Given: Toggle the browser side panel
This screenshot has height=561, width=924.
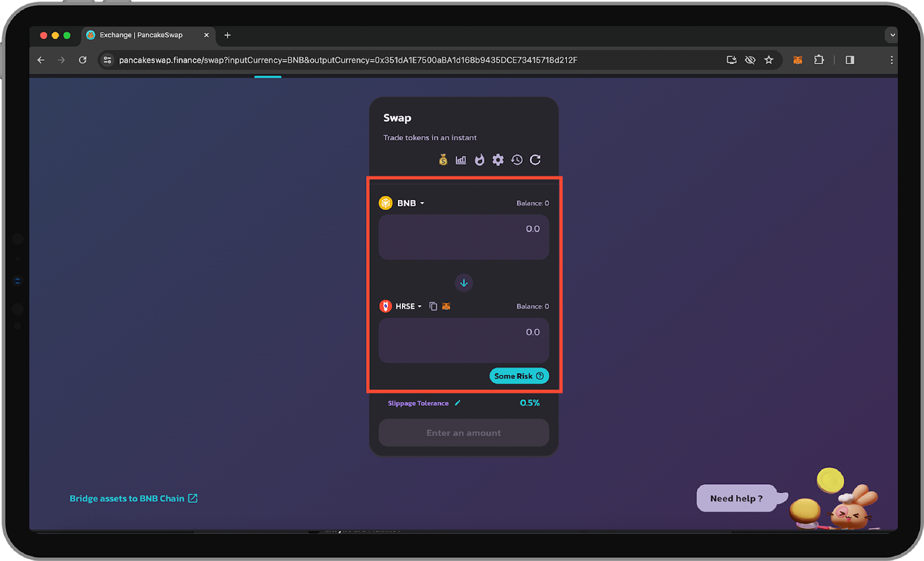Looking at the screenshot, I should (x=850, y=60).
